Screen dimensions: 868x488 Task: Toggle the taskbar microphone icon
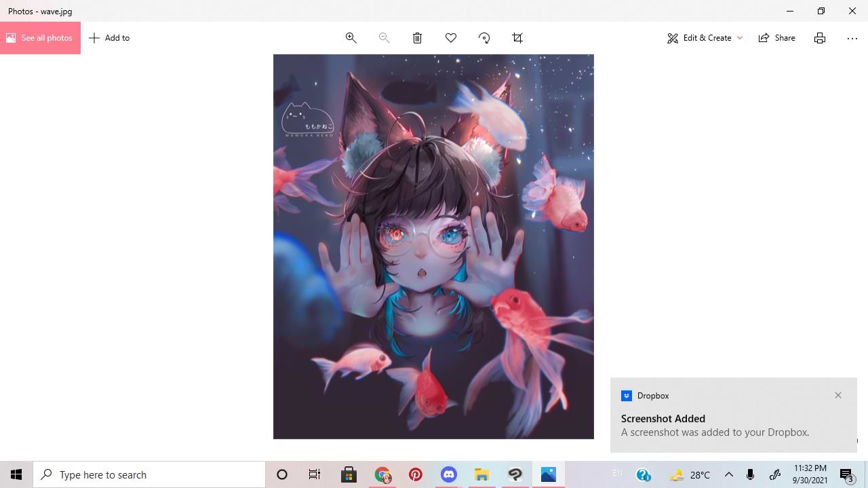[750, 474]
